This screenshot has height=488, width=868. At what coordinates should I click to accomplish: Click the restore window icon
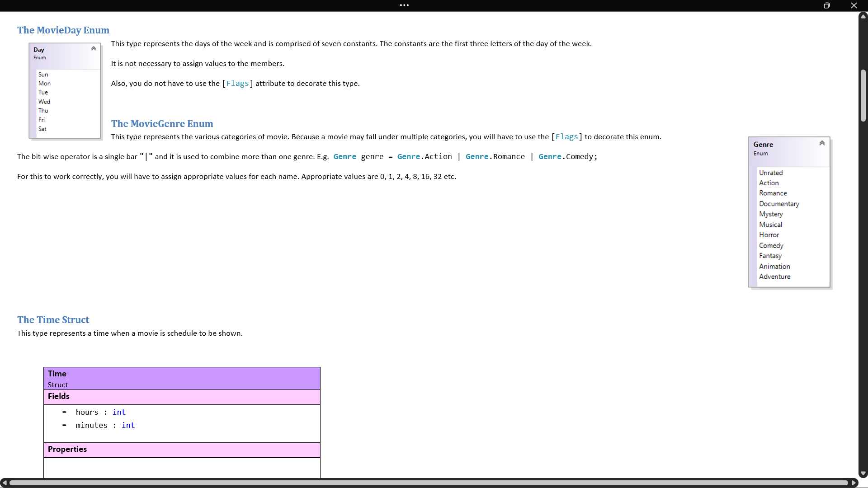(x=826, y=5)
